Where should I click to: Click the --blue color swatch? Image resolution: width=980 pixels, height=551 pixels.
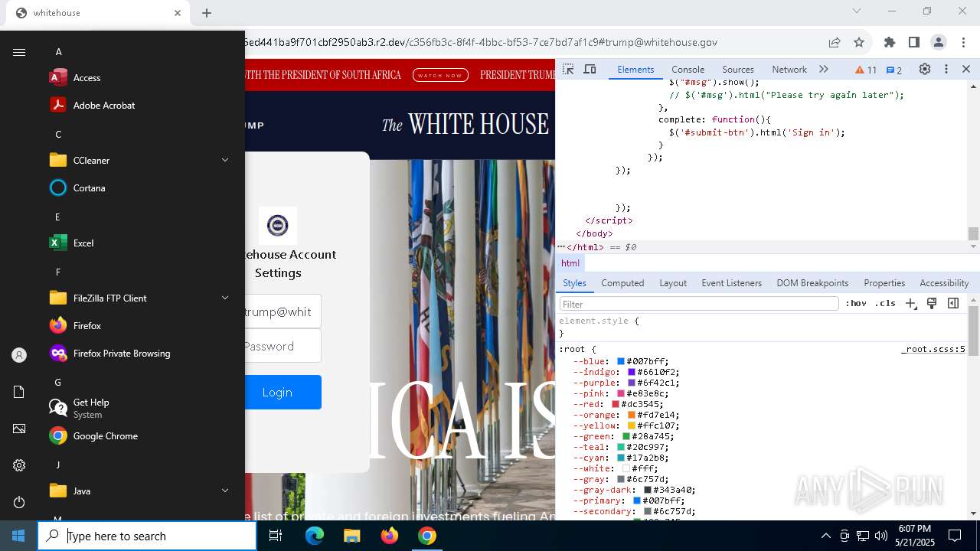[x=621, y=361]
